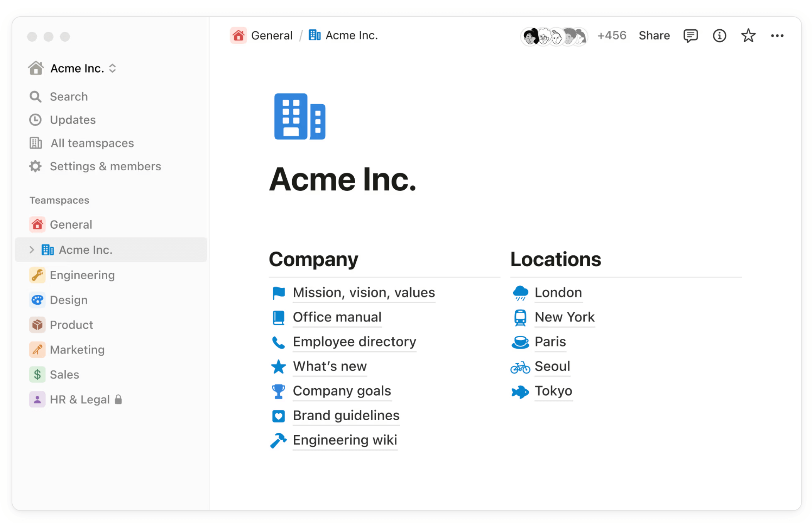
Task: Open the locked HR & Legal teamspace
Action: point(80,399)
